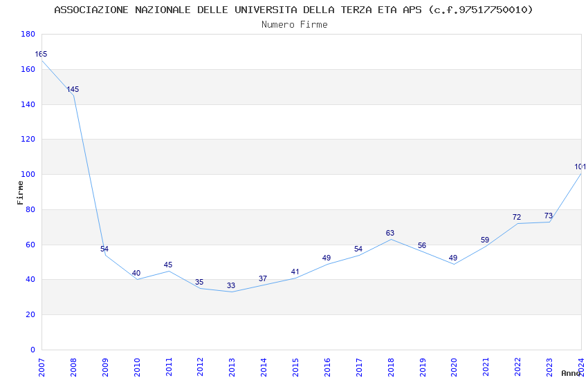This screenshot has height=380, width=588.
Task: Select the 100 tick on the y-axis
Action: pos(28,175)
